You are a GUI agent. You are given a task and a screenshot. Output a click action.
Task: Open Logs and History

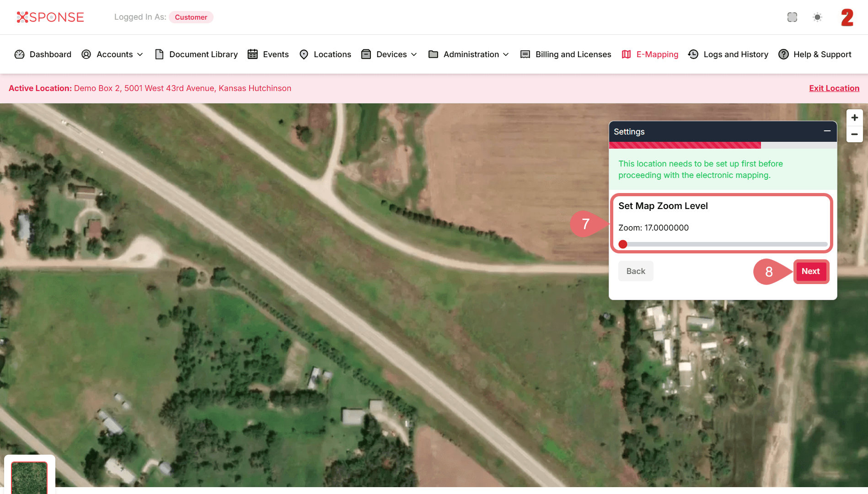point(729,54)
